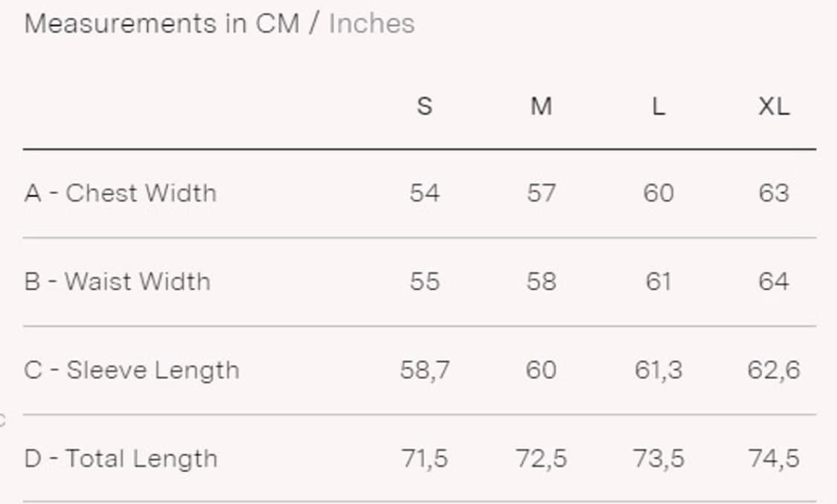837x504 pixels.
Task: Click the C - Sleeve Length row label
Action: (132, 370)
